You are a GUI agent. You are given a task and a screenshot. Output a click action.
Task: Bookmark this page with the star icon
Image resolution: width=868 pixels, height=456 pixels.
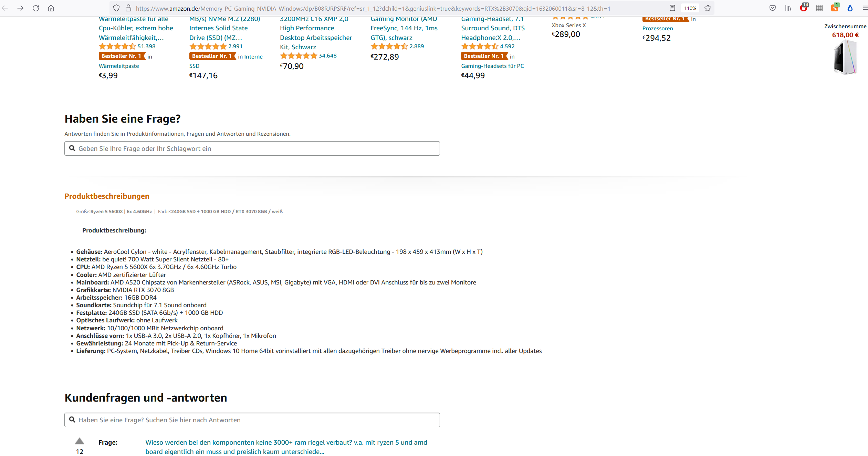[708, 8]
